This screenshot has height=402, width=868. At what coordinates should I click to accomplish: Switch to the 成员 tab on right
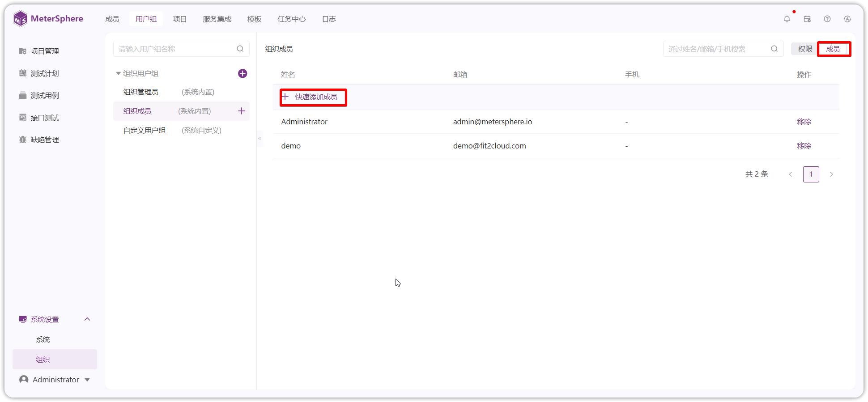tap(833, 49)
